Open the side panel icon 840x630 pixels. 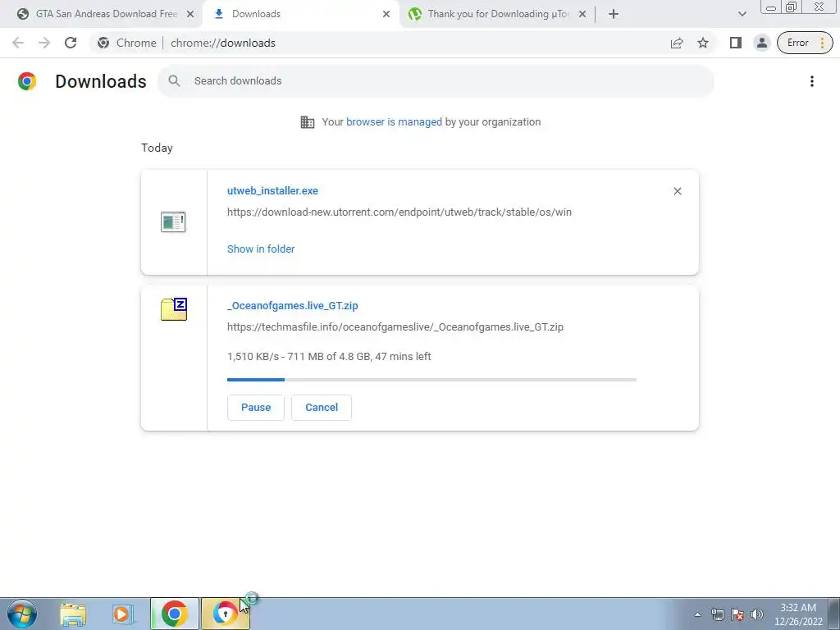tap(736, 43)
